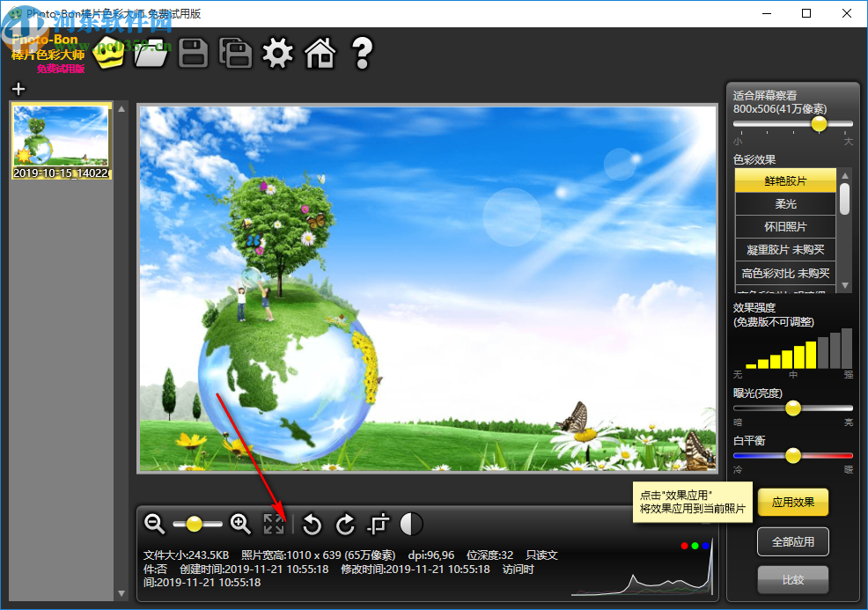Adjust the screen viewing size slider
The height and width of the screenshot is (610, 868).
(x=792, y=124)
